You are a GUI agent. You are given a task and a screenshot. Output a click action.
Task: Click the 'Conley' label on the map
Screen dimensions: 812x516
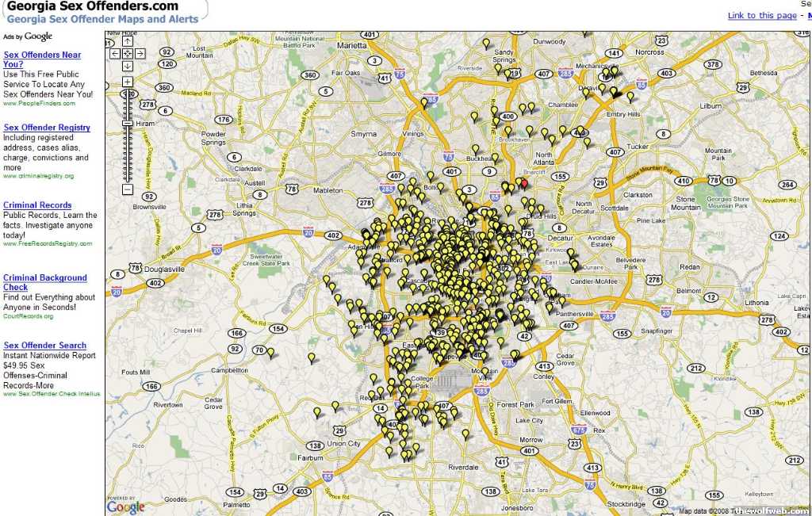(x=544, y=376)
